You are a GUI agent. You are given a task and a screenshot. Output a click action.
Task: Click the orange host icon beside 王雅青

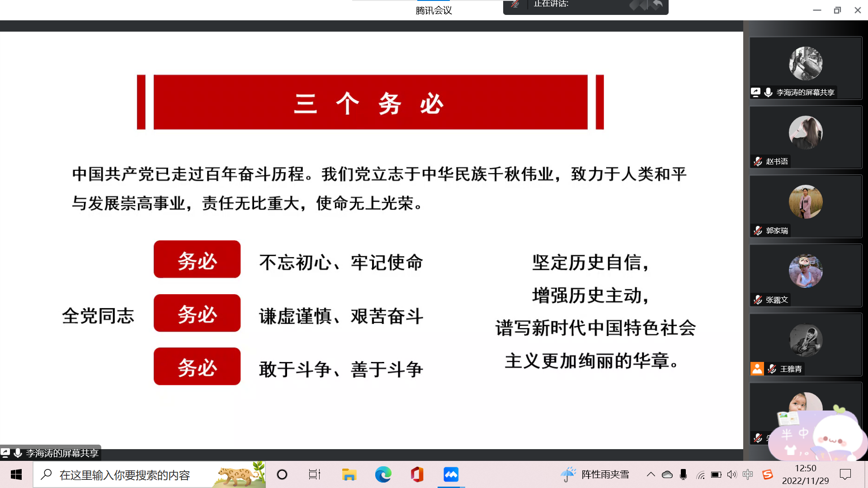coord(757,369)
